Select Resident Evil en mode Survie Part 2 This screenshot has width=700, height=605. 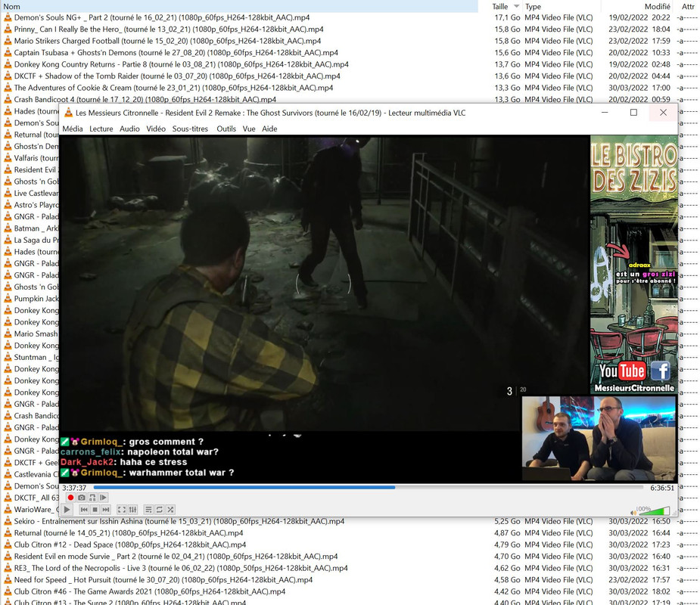click(x=176, y=557)
